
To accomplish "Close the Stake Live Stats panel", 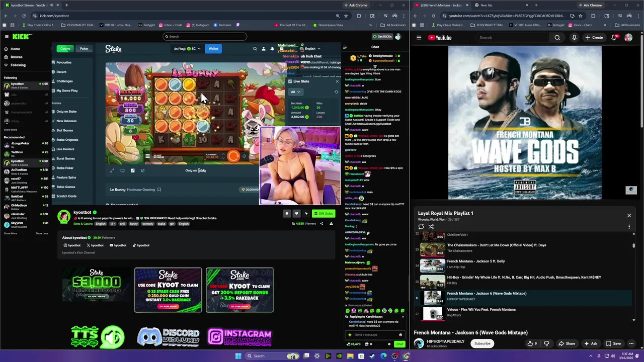I will 337,81.
